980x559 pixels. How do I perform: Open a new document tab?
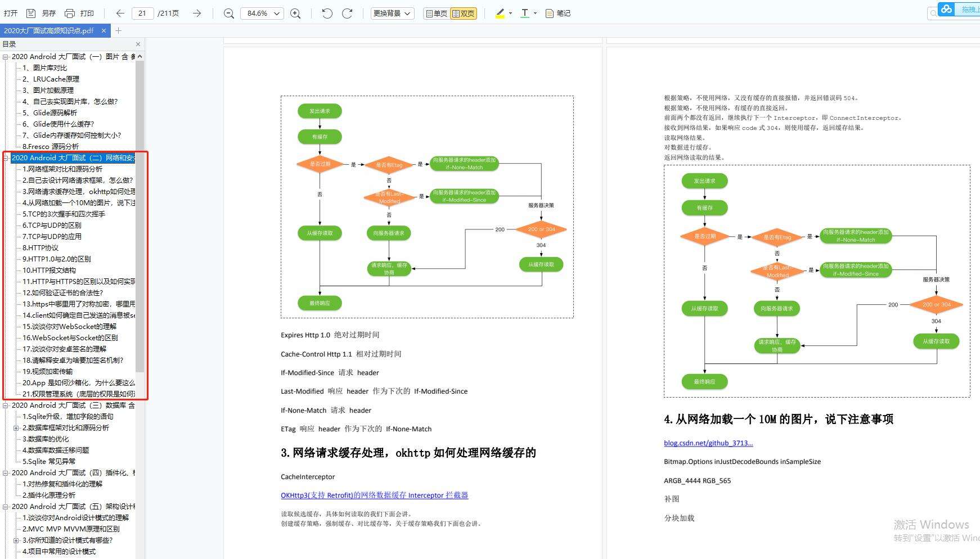click(x=118, y=31)
